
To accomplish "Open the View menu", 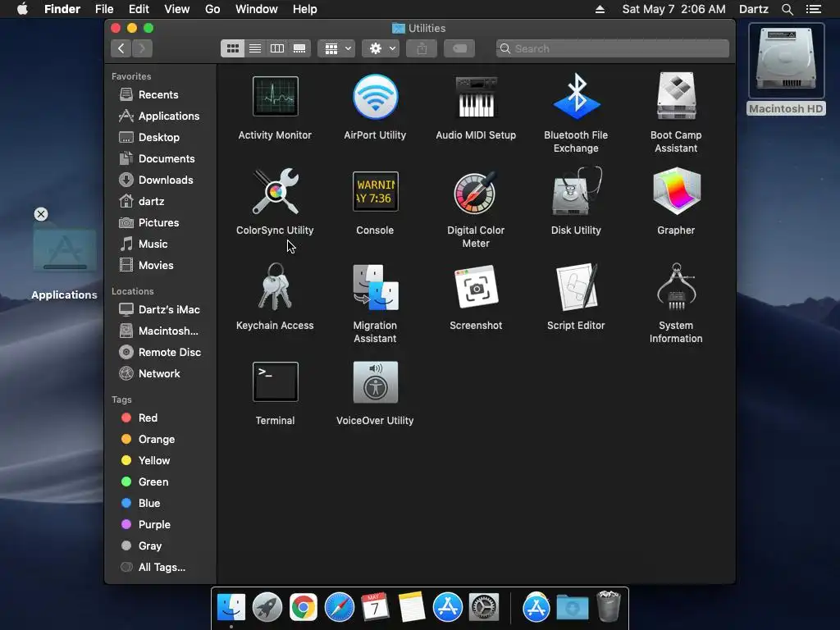I will click(x=177, y=9).
